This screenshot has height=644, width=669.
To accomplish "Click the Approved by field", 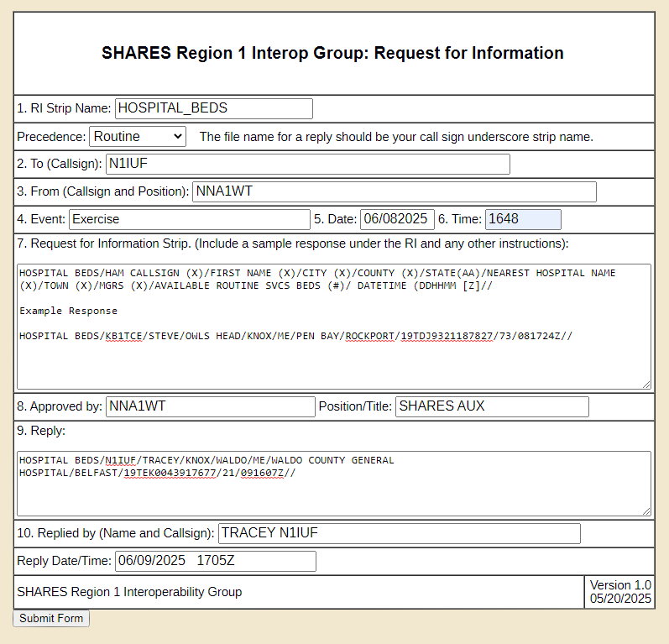I will click(x=210, y=406).
